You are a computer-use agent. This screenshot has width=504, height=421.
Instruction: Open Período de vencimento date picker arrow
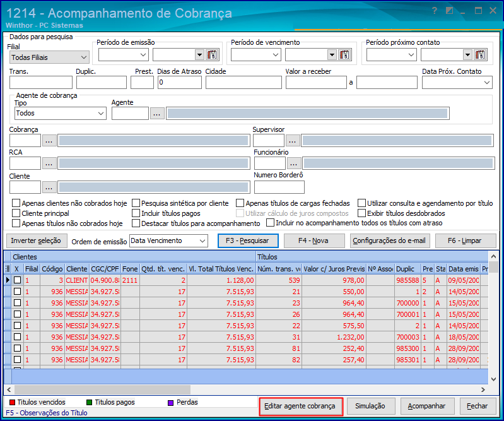coord(332,55)
